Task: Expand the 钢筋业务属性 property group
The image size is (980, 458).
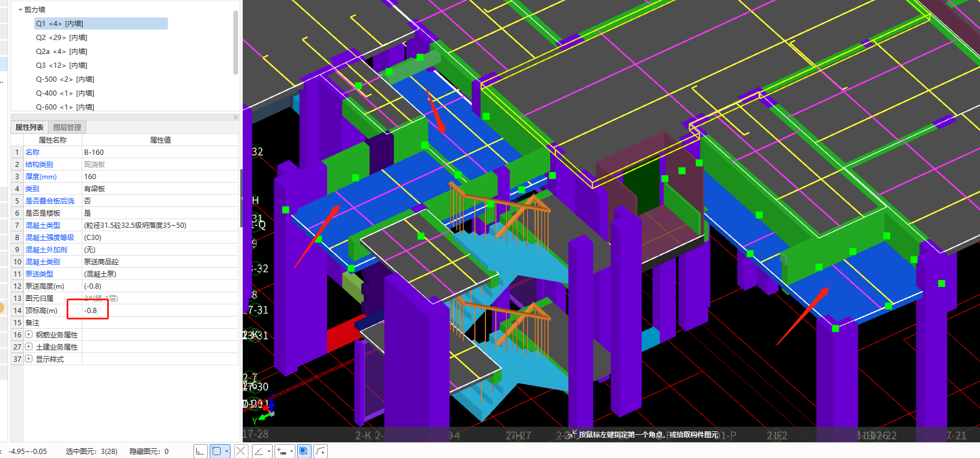Action: tap(28, 335)
